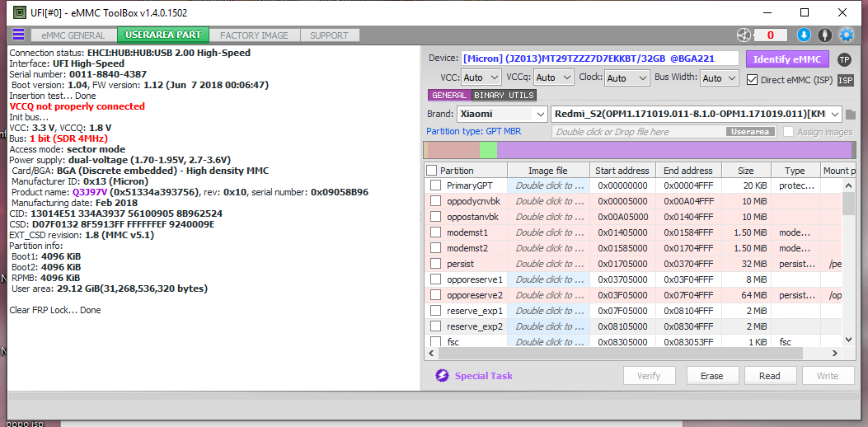868x427 pixels.
Task: Switch to the FACTORY IMAGE tab
Action: pyautogui.click(x=254, y=35)
